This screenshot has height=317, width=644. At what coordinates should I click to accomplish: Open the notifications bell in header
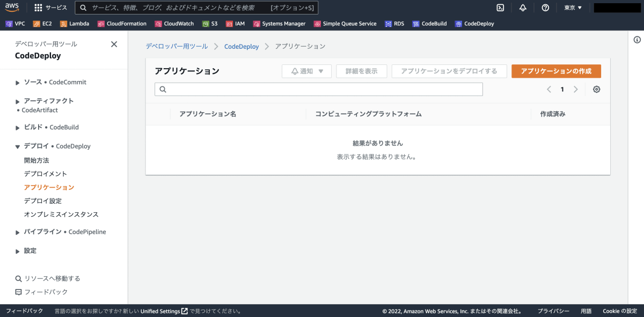(523, 8)
